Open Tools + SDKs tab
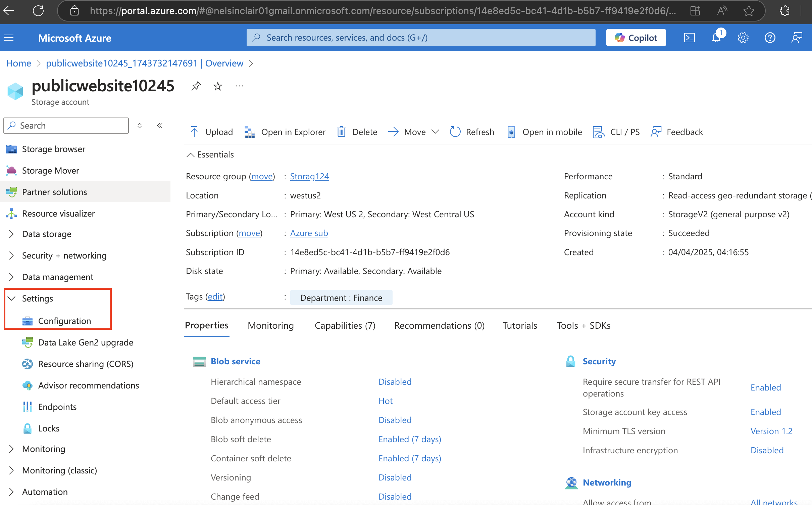812x505 pixels. [x=583, y=325]
